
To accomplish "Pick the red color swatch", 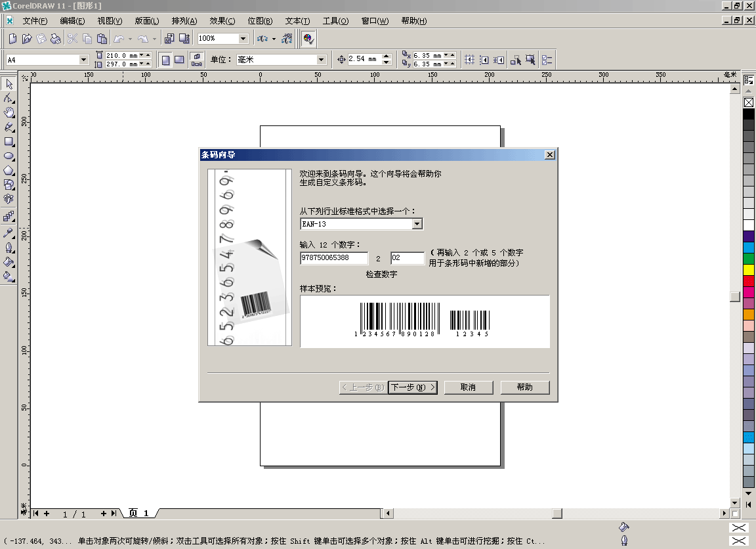I will point(748,280).
